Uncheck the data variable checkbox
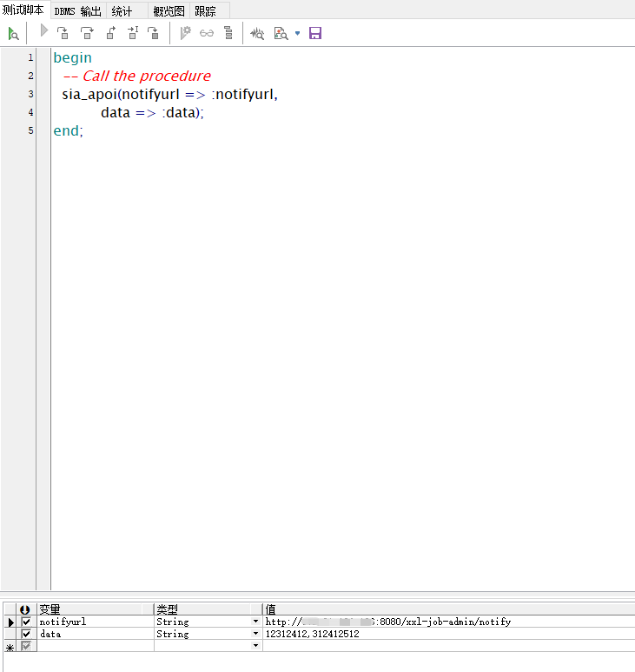Image resolution: width=635 pixels, height=672 pixels. coord(26,634)
